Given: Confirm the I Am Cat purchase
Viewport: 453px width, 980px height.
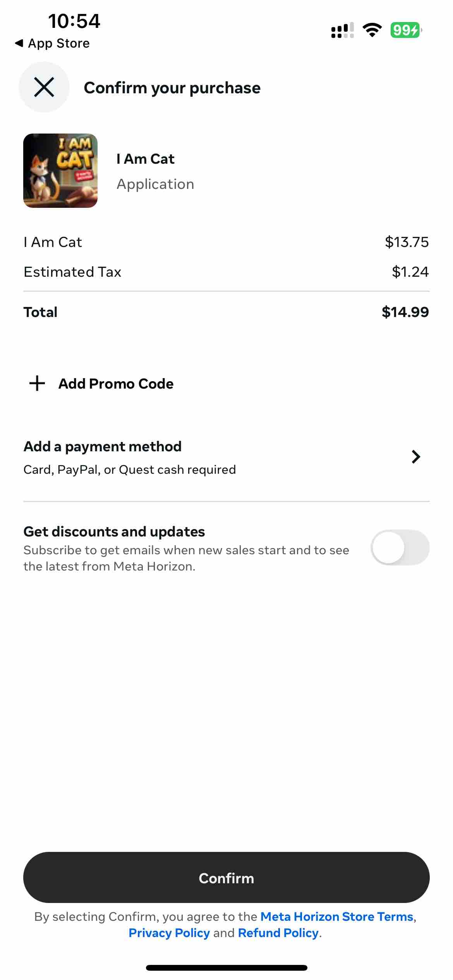Looking at the screenshot, I should [226, 878].
